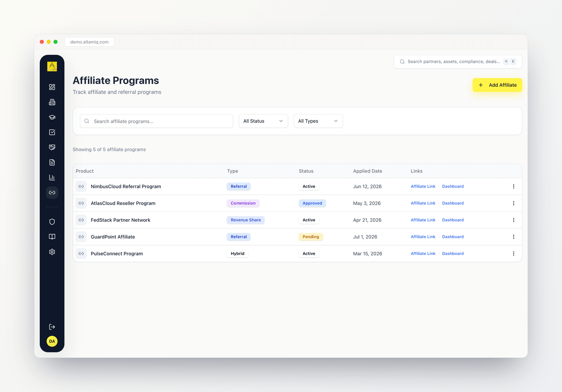The width and height of the screenshot is (562, 392).
Task: Open the graduation cap training icon
Action: coord(52,117)
